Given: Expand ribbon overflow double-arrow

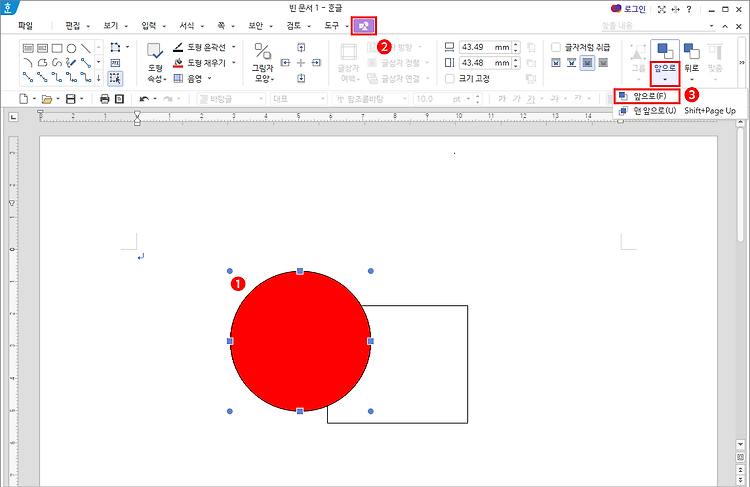Looking at the screenshot, I should point(742,63).
